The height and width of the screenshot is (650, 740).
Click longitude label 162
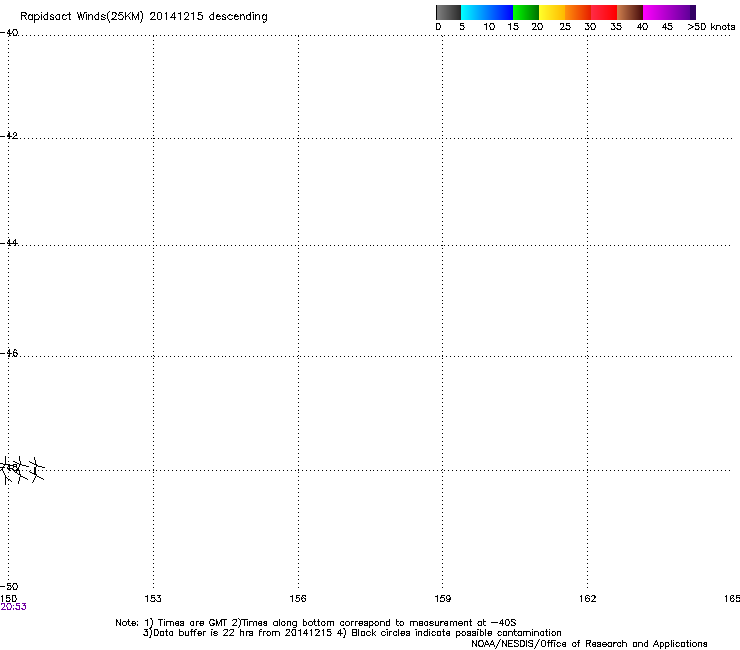(x=588, y=599)
